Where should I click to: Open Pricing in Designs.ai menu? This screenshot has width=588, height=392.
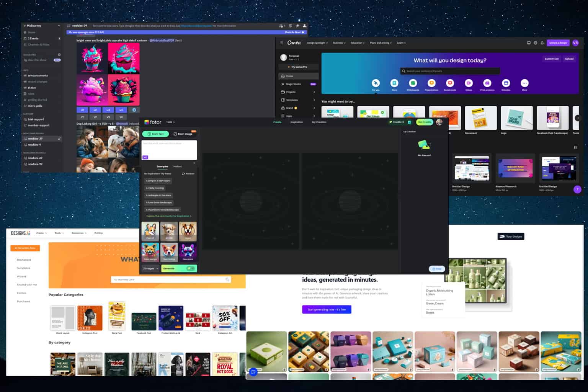98,233
